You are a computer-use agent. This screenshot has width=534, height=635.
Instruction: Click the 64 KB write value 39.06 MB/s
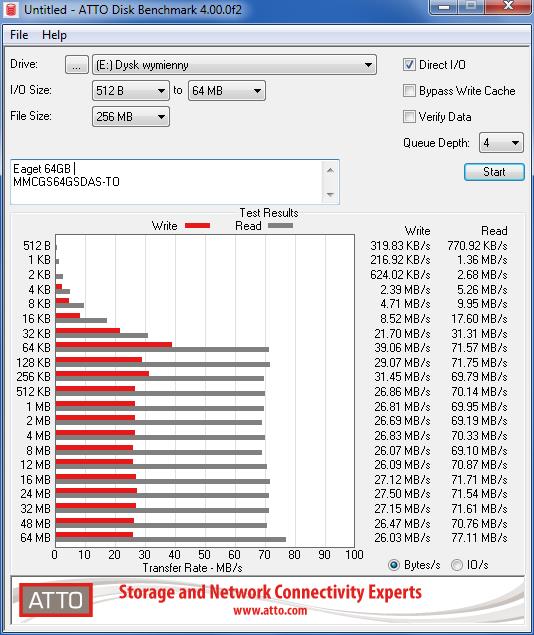tap(402, 347)
